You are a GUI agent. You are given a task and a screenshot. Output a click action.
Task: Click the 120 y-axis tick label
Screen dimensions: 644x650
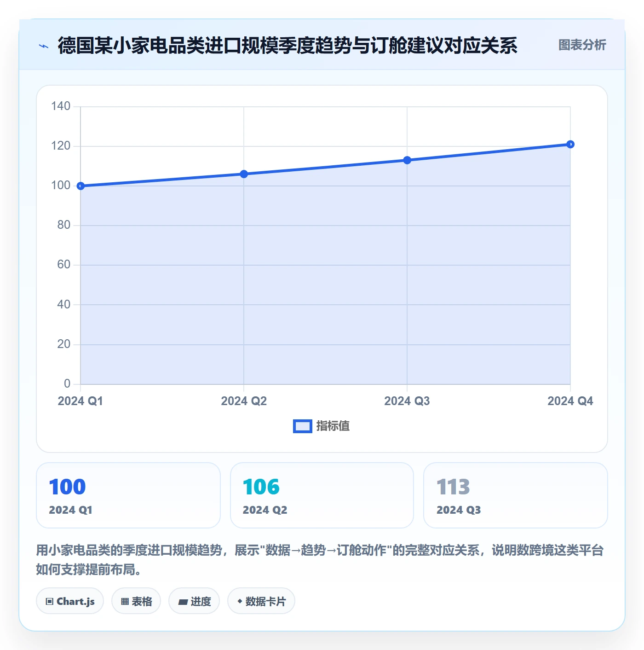(x=61, y=146)
